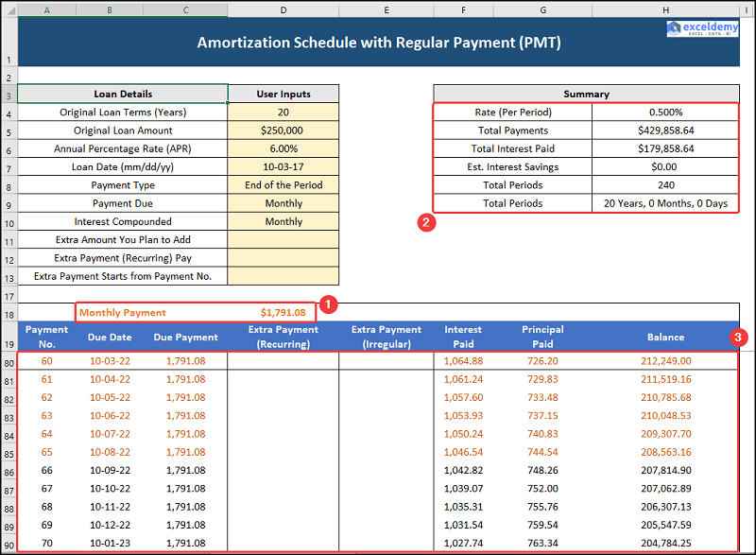Click Extra Payment (Recurring) column header
This screenshot has height=555, width=756.
tap(283, 337)
